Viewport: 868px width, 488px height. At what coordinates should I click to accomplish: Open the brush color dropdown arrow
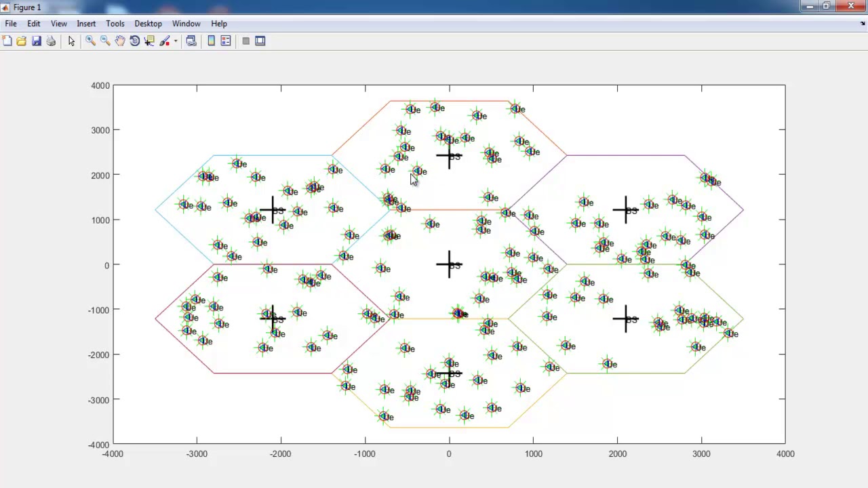point(176,41)
